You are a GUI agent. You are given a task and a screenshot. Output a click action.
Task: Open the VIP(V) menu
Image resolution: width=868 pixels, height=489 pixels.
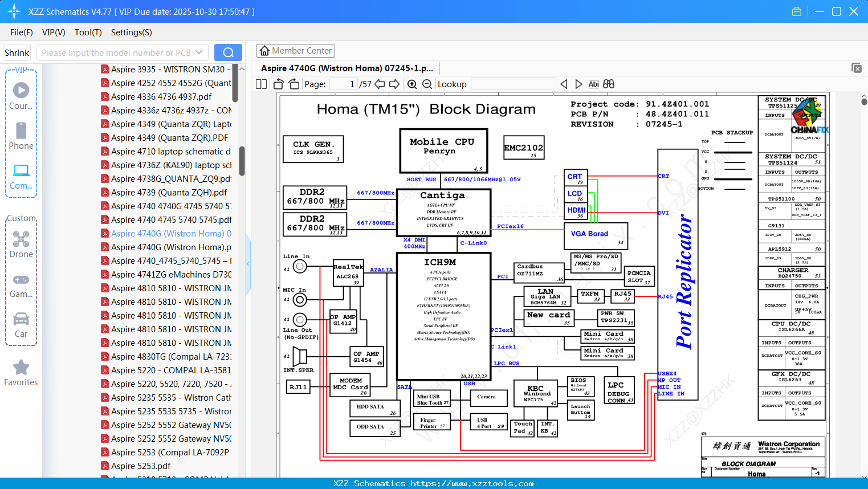click(54, 32)
